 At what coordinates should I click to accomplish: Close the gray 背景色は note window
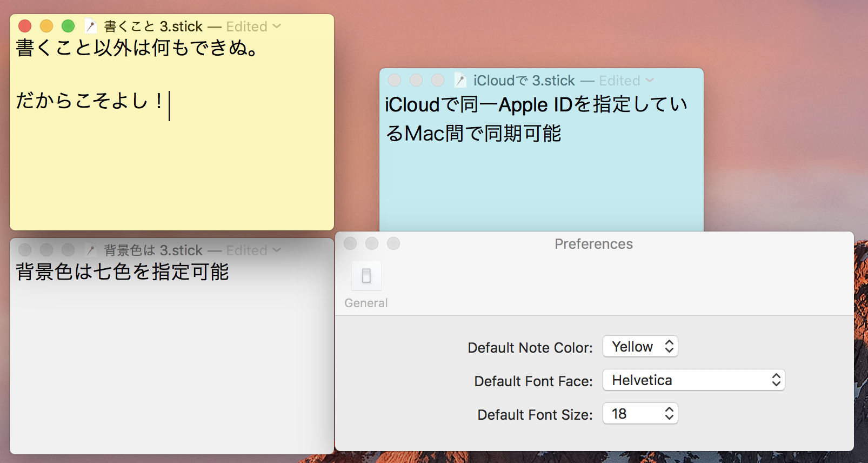click(x=25, y=249)
